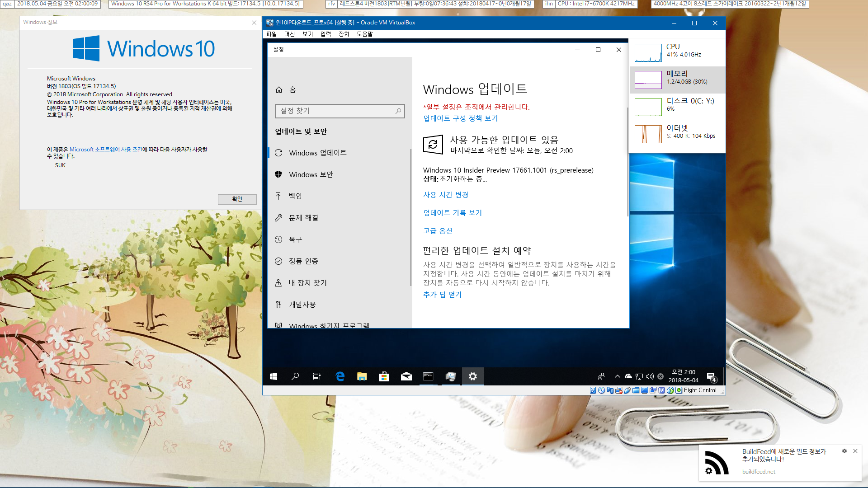Click VirtualBox hard disk activity indicator
The width and height of the screenshot is (868, 488).
click(x=593, y=390)
